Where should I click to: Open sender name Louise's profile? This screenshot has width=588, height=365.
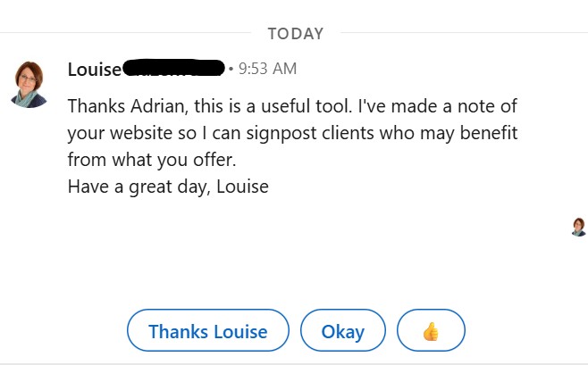tap(93, 69)
